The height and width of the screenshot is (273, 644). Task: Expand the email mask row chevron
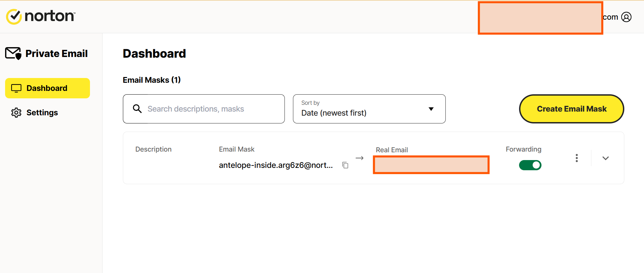[605, 158]
